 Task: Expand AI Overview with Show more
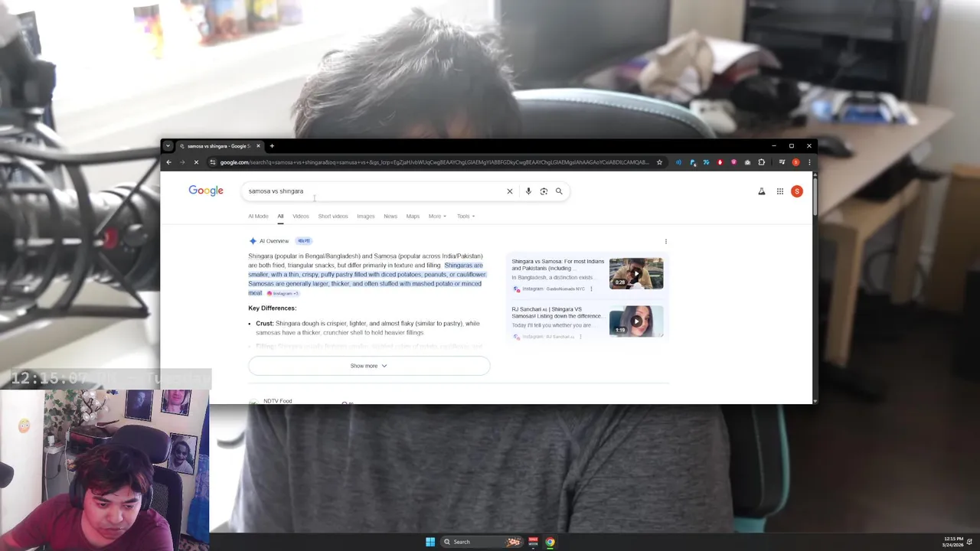369,366
